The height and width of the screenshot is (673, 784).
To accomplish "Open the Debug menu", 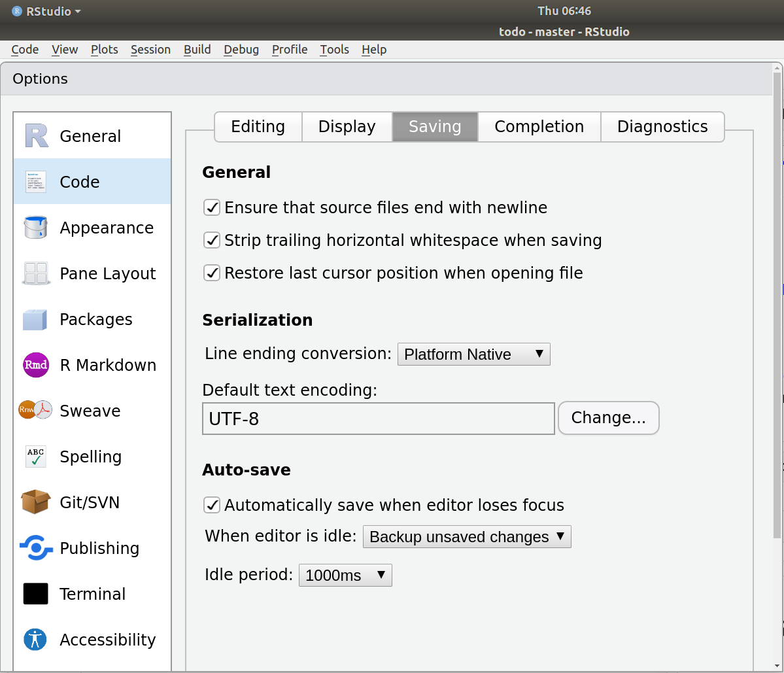I will click(x=241, y=50).
